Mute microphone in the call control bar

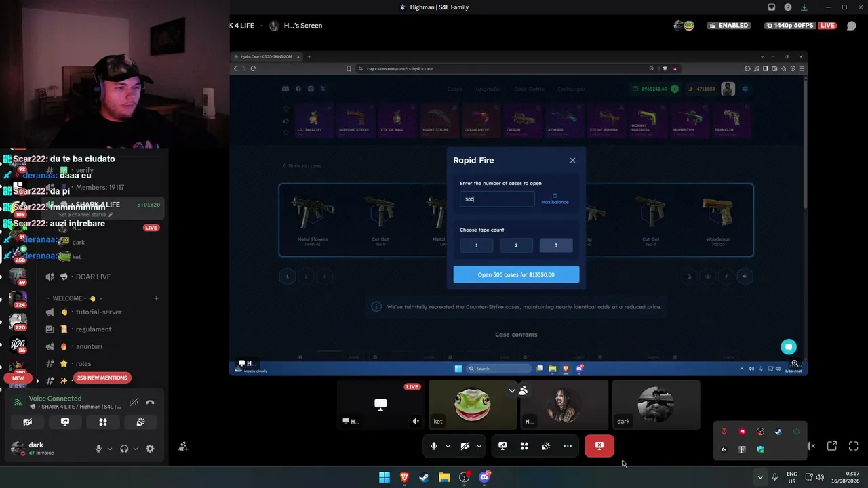pos(434,446)
